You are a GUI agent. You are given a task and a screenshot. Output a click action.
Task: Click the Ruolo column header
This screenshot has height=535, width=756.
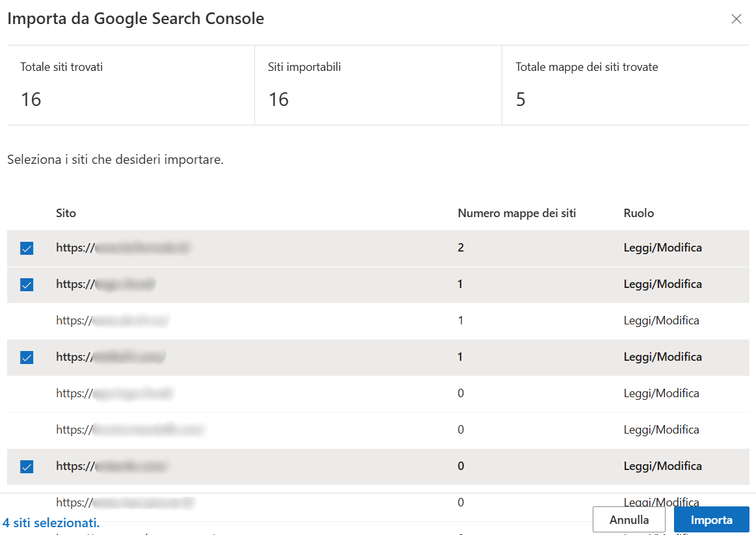[x=639, y=213]
